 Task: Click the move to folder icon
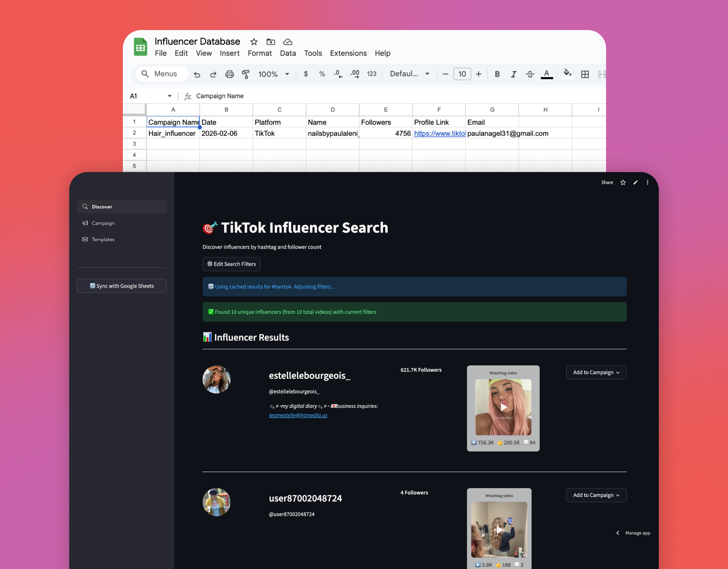pyautogui.click(x=271, y=42)
